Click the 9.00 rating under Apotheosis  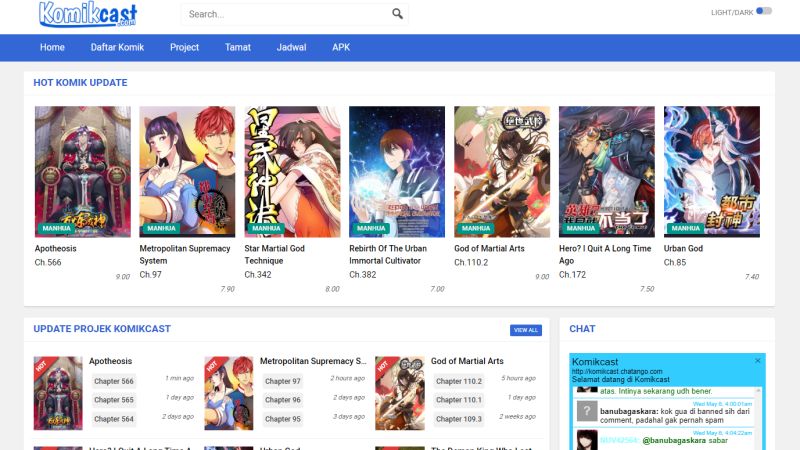[x=122, y=277]
